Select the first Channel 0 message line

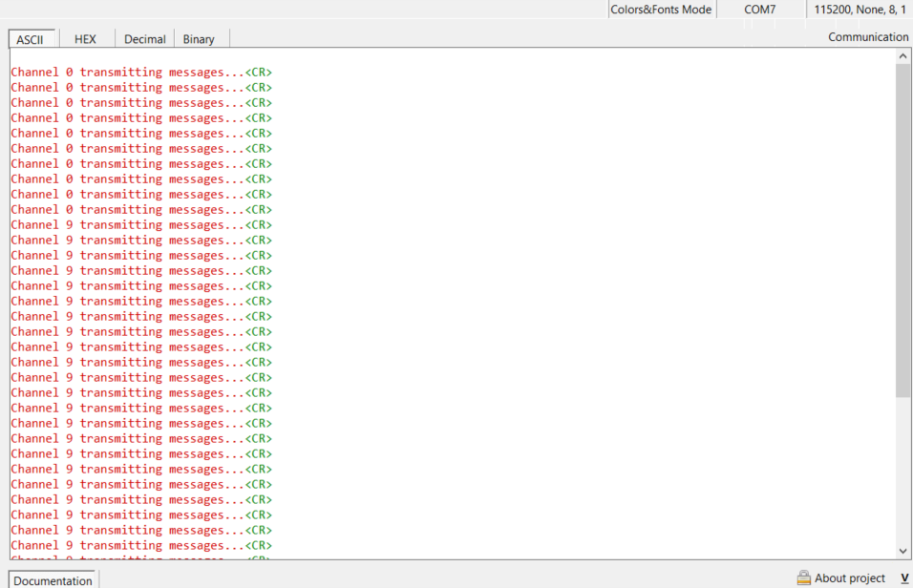click(x=140, y=72)
